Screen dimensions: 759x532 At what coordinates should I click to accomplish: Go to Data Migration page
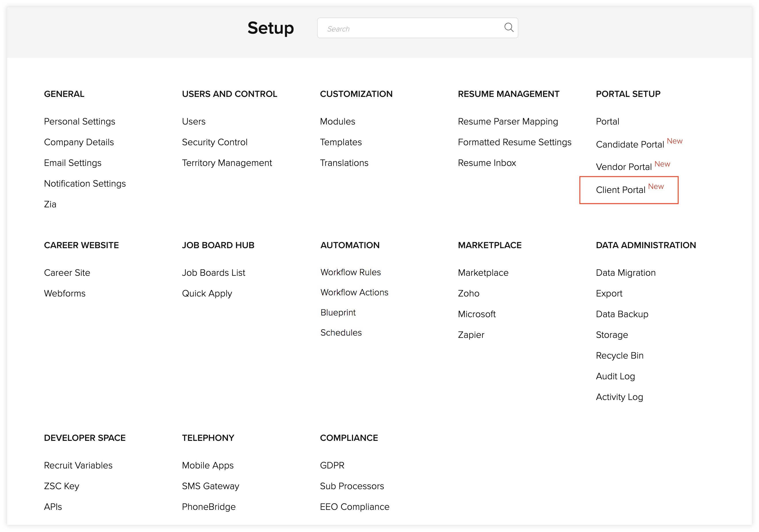[625, 272]
